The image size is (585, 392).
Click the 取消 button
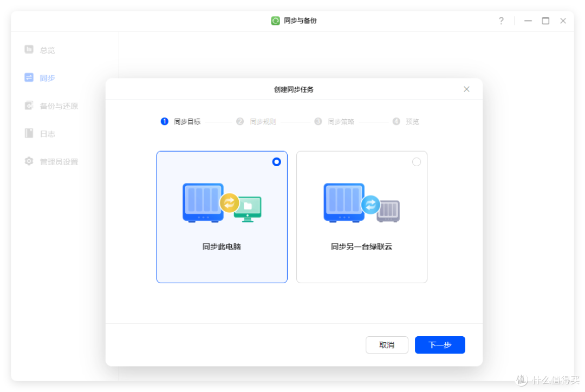pos(387,345)
